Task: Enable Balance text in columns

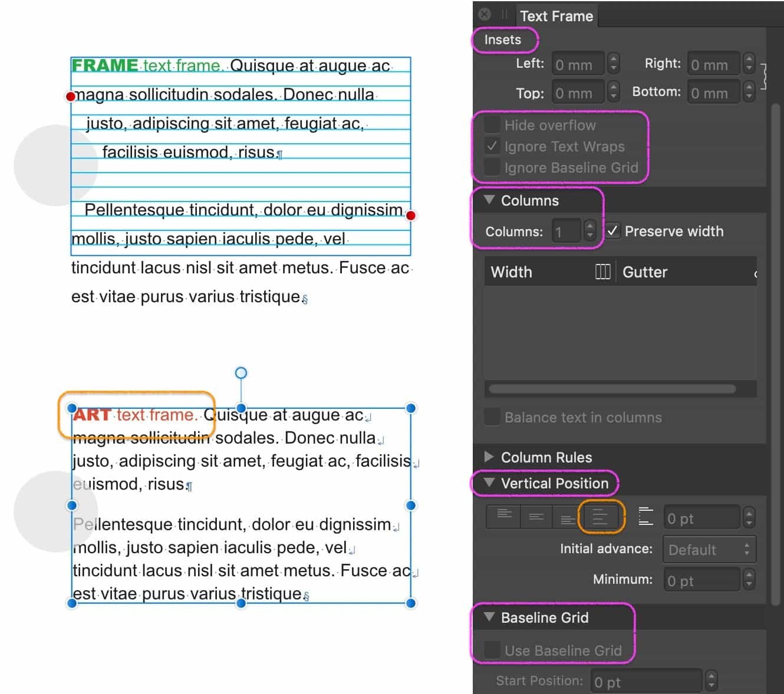Action: pos(491,417)
